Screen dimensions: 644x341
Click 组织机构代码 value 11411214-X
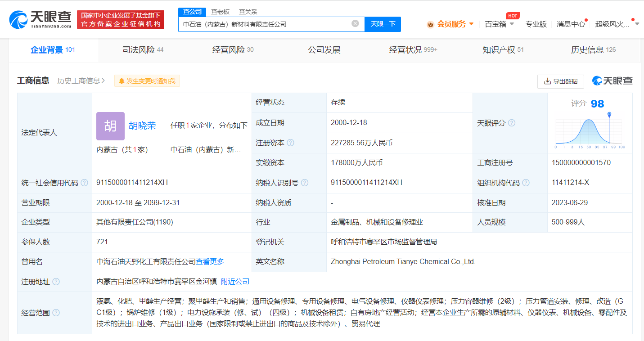(570, 183)
